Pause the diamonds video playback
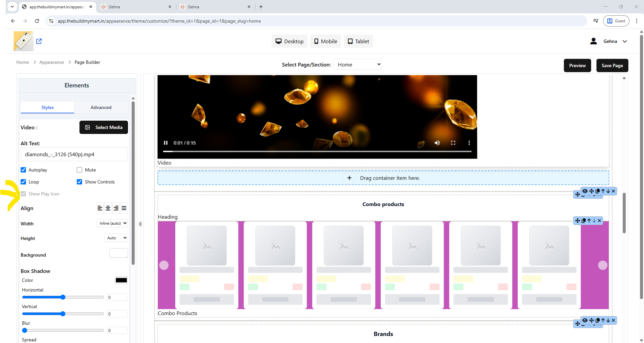Image resolution: width=644 pixels, height=343 pixels. [x=166, y=143]
